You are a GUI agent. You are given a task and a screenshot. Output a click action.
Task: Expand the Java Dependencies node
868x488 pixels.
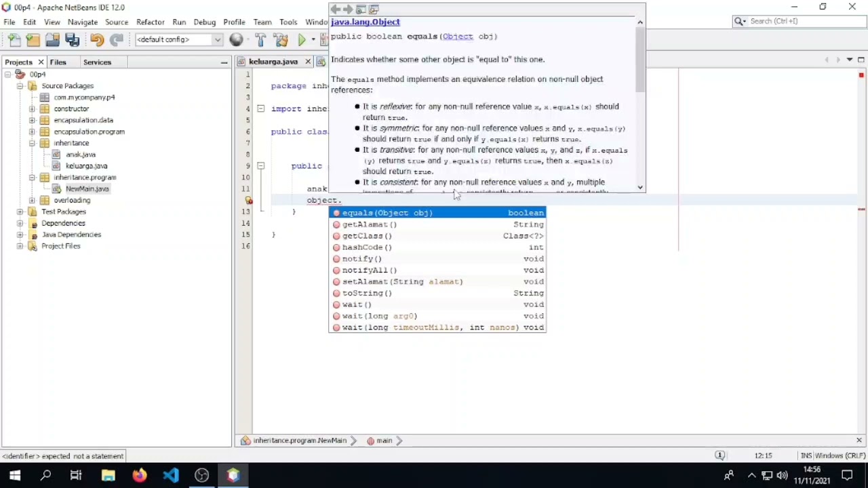[x=20, y=235]
